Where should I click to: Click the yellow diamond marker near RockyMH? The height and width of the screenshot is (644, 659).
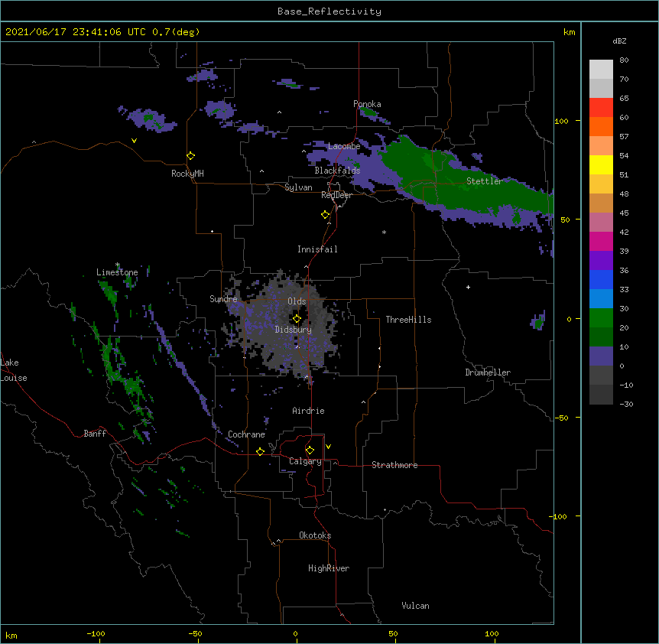(190, 156)
